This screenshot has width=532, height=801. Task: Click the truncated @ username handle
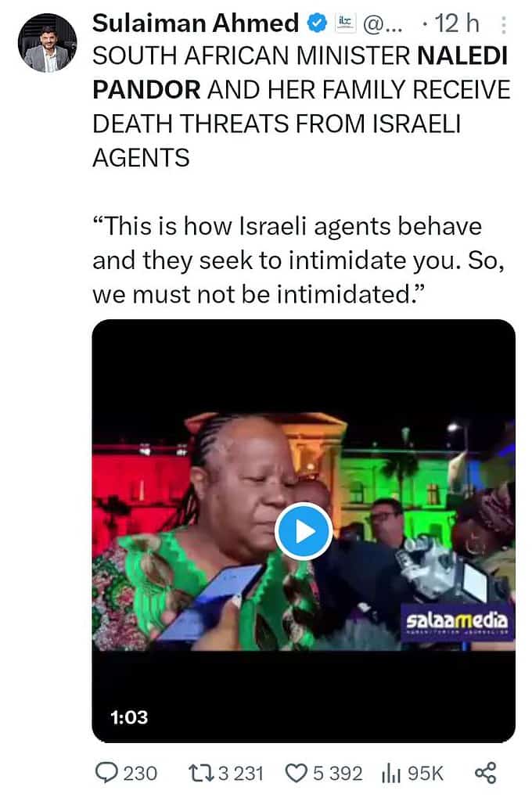point(383,24)
